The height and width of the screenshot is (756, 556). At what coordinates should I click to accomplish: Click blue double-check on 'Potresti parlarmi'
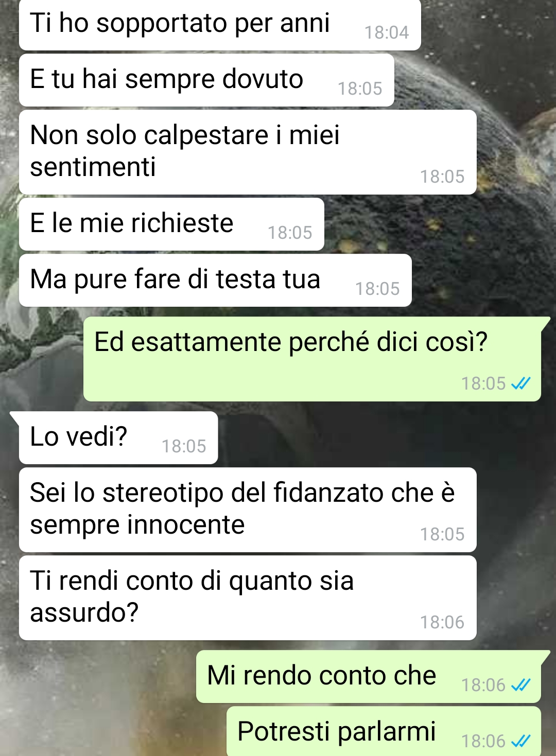click(x=520, y=741)
